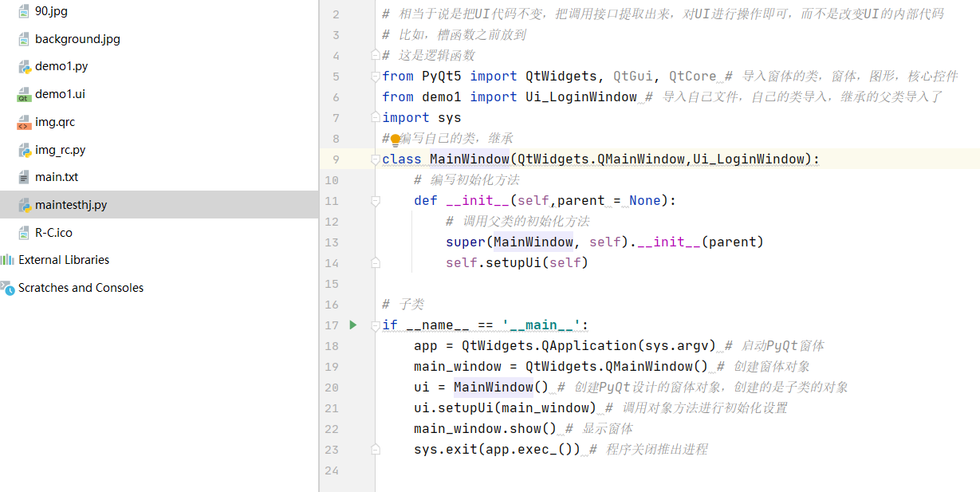Click None default value on line 11

[645, 201]
